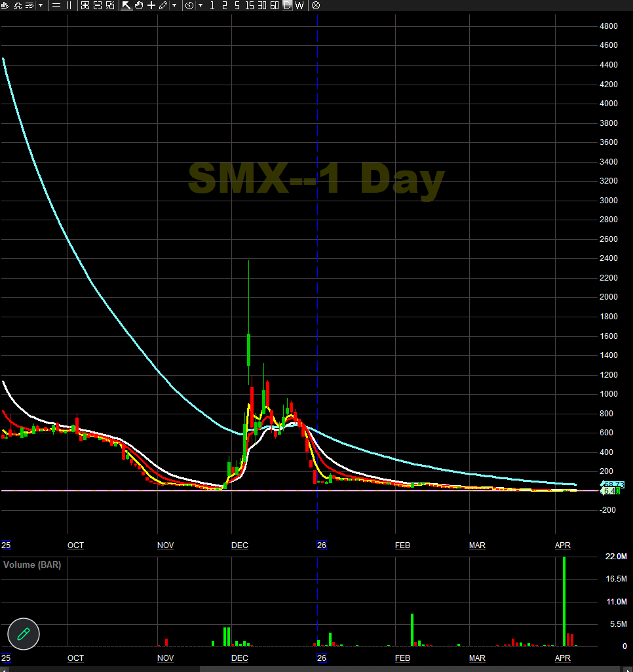Enable the 30-minute timeframe
Viewport: 633px width, 672px height.
pyautogui.click(x=261, y=5)
